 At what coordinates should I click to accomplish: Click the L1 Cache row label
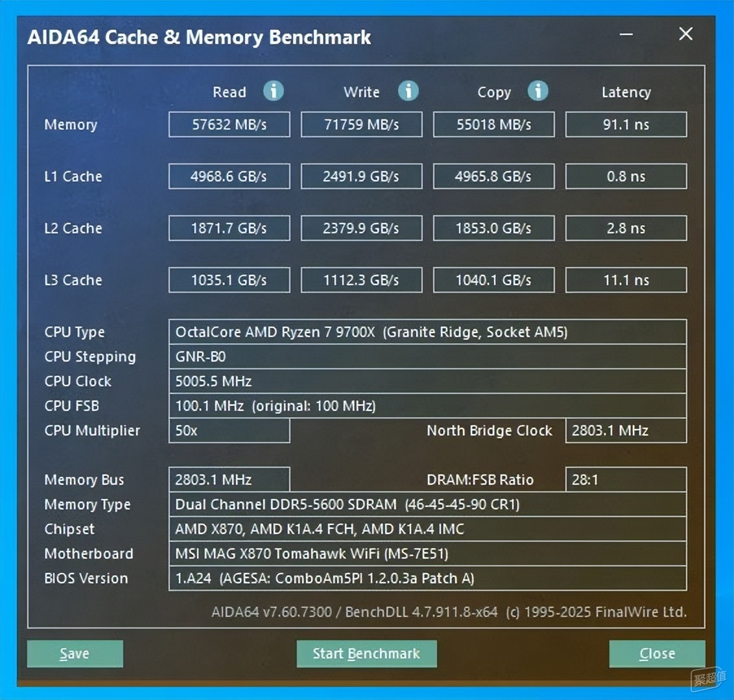[73, 176]
